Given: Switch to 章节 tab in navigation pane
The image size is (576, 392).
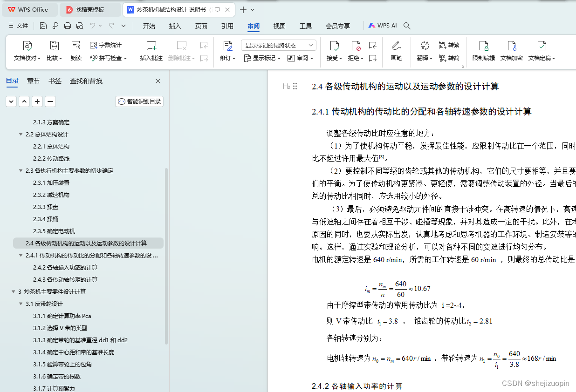Looking at the screenshot, I should 34,81.
